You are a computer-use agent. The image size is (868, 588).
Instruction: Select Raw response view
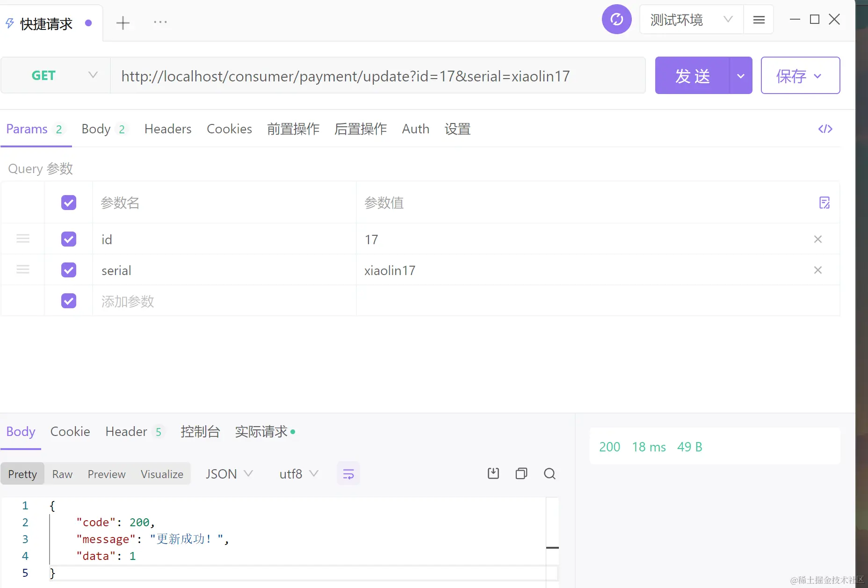click(x=62, y=474)
